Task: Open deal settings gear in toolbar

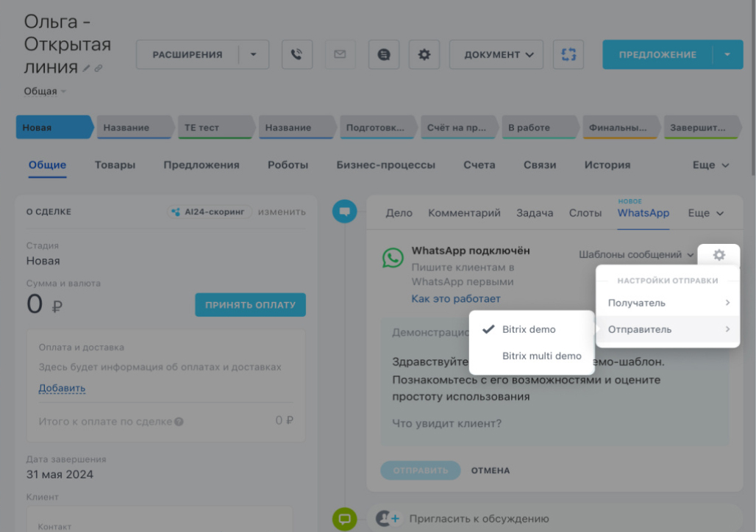Action: point(424,54)
